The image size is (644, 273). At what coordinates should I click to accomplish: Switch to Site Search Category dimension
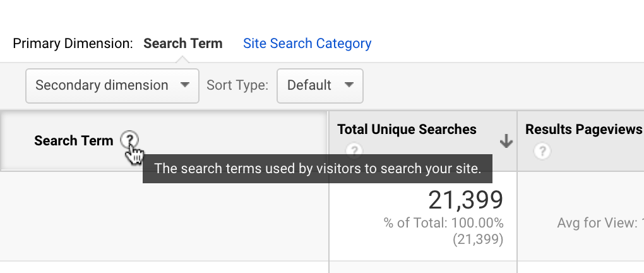pos(307,44)
